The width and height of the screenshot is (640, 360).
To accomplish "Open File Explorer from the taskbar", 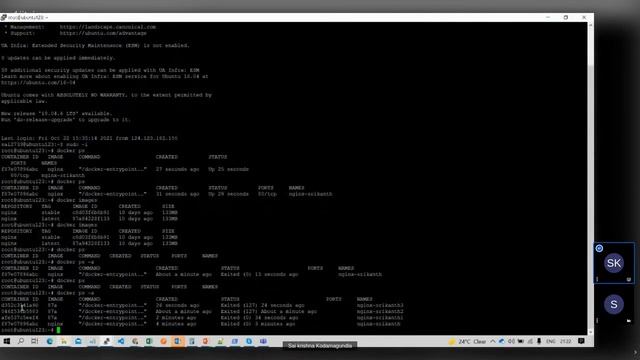I will (x=64, y=341).
